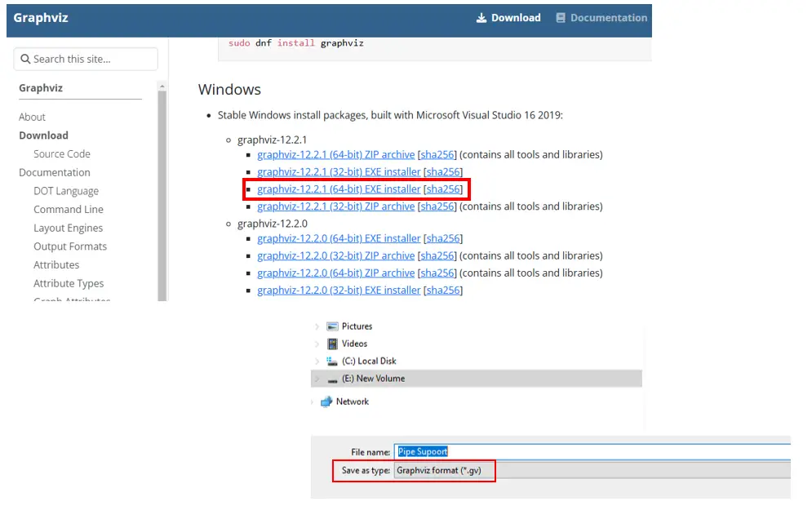Open the Save as type dropdown
Screen dimensions: 812x506
click(x=592, y=470)
